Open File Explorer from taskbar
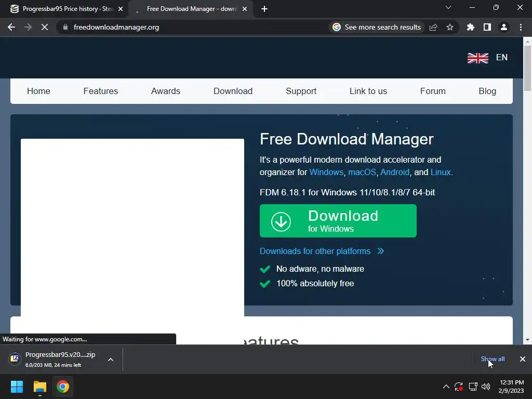 pyautogui.click(x=39, y=387)
